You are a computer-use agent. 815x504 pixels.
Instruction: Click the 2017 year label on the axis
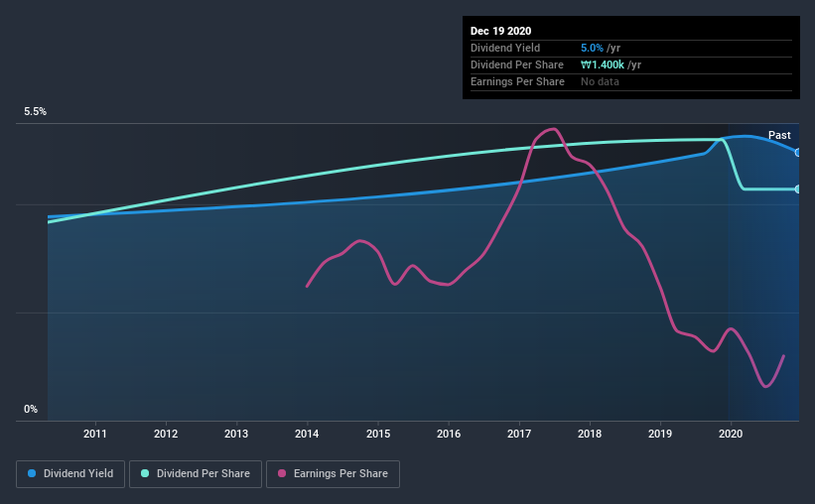[x=519, y=434]
